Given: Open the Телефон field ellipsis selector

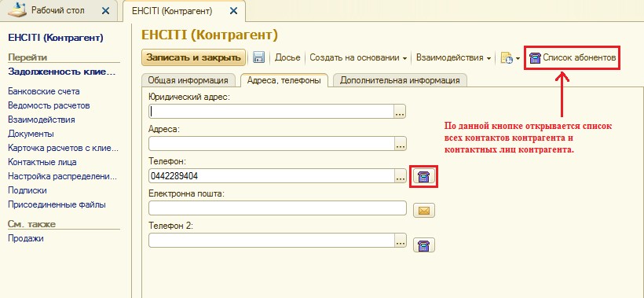Looking at the screenshot, I should 400,176.
